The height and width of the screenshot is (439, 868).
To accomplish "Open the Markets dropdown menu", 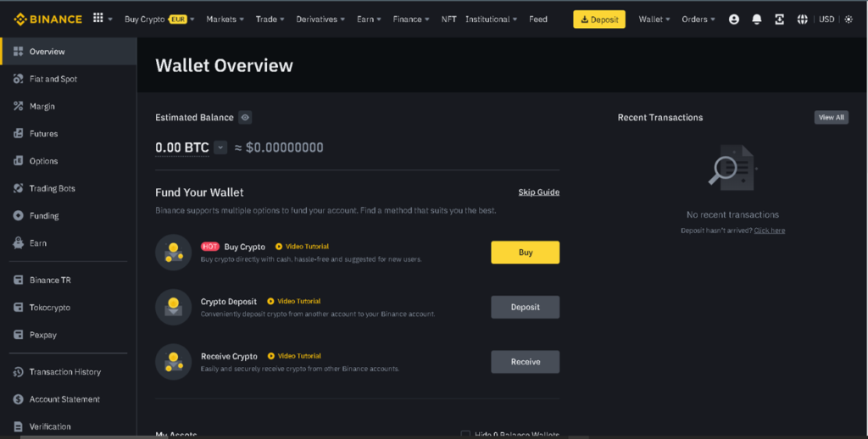I will click(225, 19).
